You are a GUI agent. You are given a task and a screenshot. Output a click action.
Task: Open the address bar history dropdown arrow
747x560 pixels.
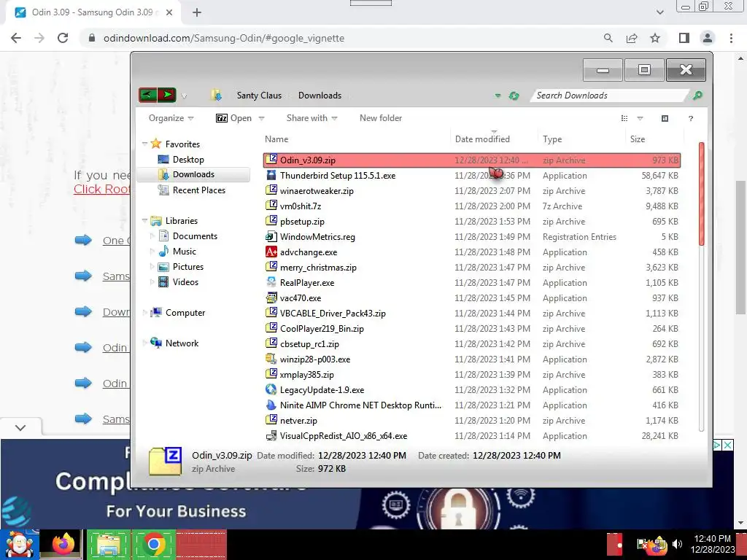[498, 96]
